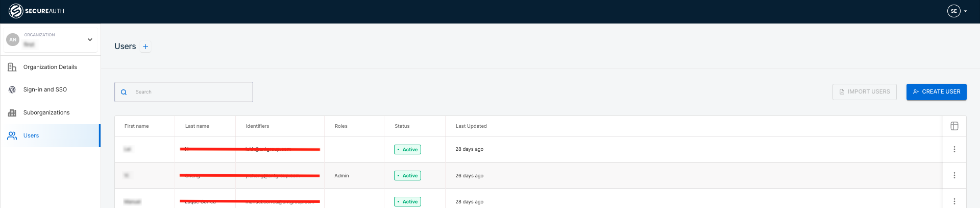Click the Import Users button
Screen dimensions: 980x208
(864, 92)
